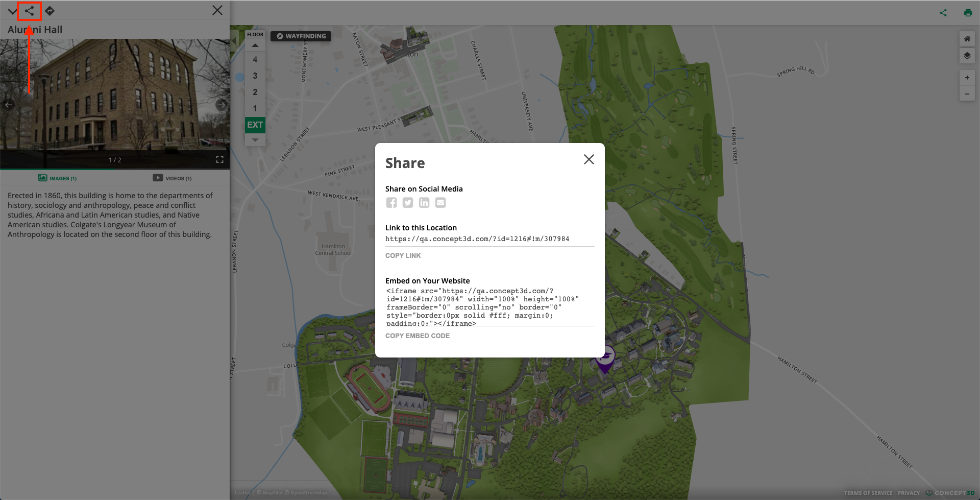
Task: Share the location by email
Action: pyautogui.click(x=440, y=203)
